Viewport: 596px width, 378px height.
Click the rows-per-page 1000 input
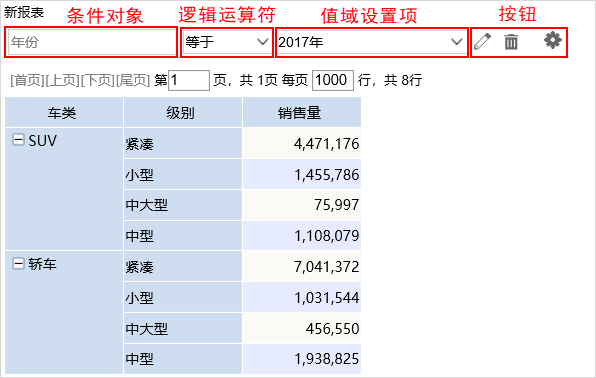[333, 80]
